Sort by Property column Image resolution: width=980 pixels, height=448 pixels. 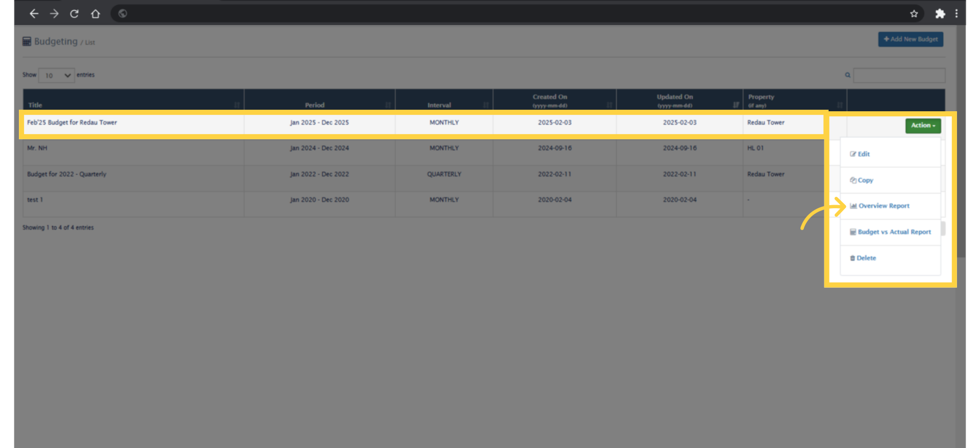point(795,101)
